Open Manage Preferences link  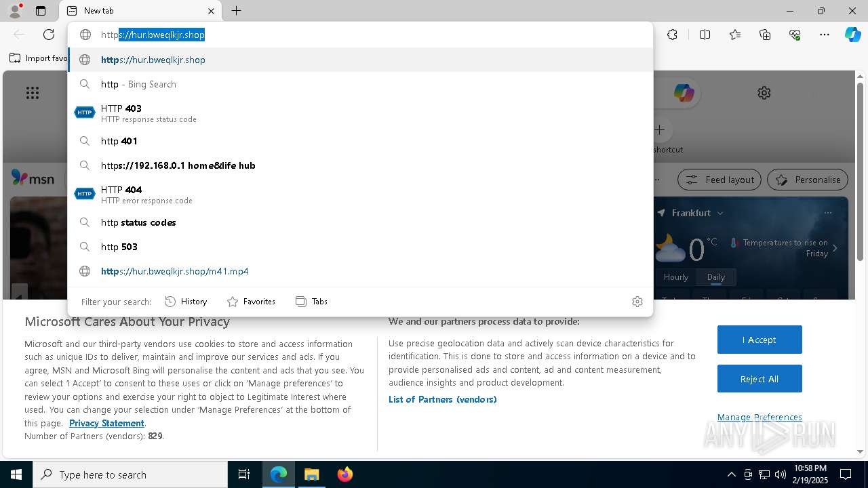(759, 417)
